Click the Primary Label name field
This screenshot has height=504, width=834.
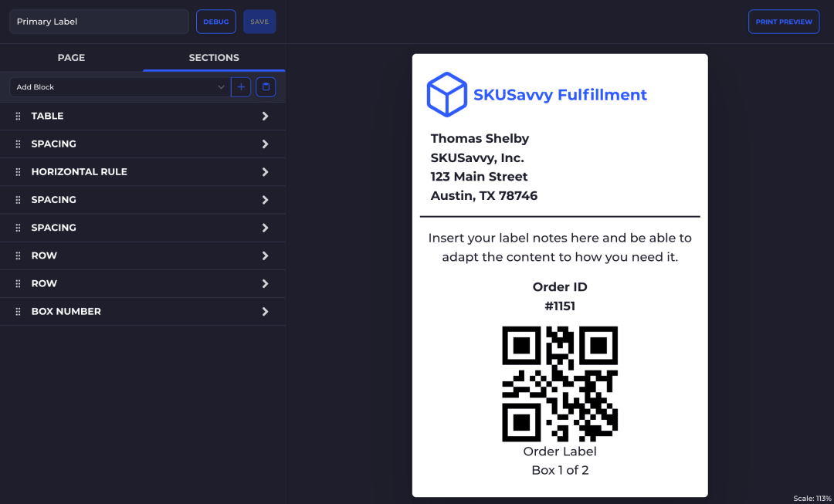(x=99, y=22)
